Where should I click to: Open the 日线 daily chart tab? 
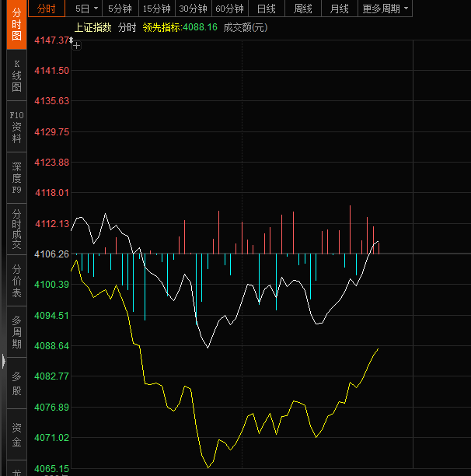tap(266, 9)
